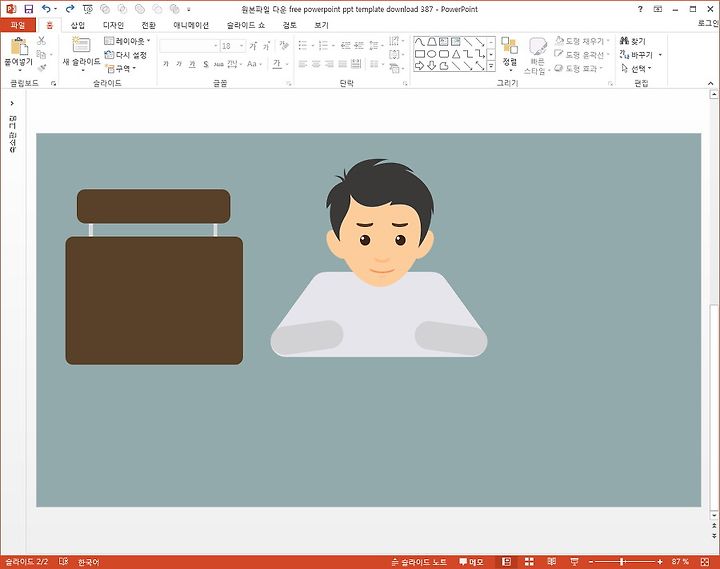Switch to Insert (삽입) tab
Image resolution: width=720 pixels, height=569 pixels.
[78, 25]
